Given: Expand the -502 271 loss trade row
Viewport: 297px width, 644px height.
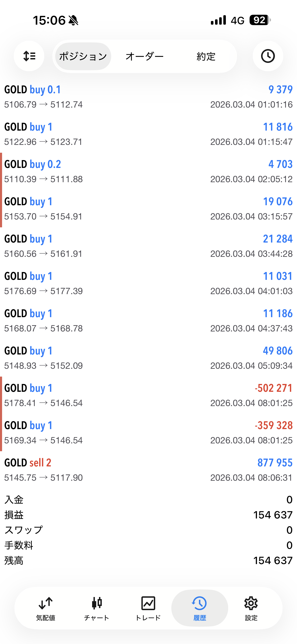Looking at the screenshot, I should (x=148, y=395).
